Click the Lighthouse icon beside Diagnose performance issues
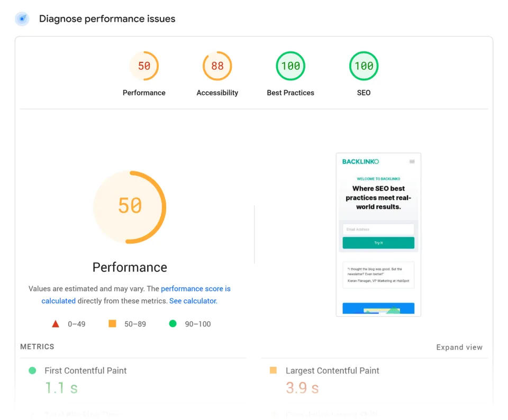 (x=22, y=19)
